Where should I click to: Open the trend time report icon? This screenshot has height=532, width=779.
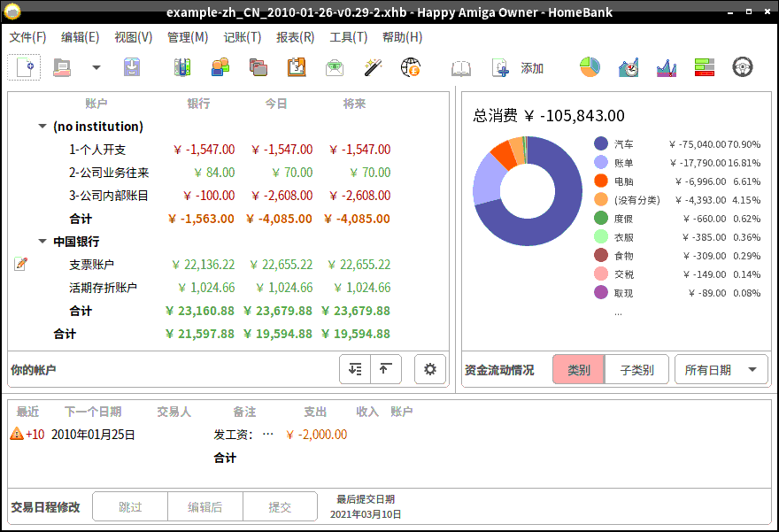(629, 67)
